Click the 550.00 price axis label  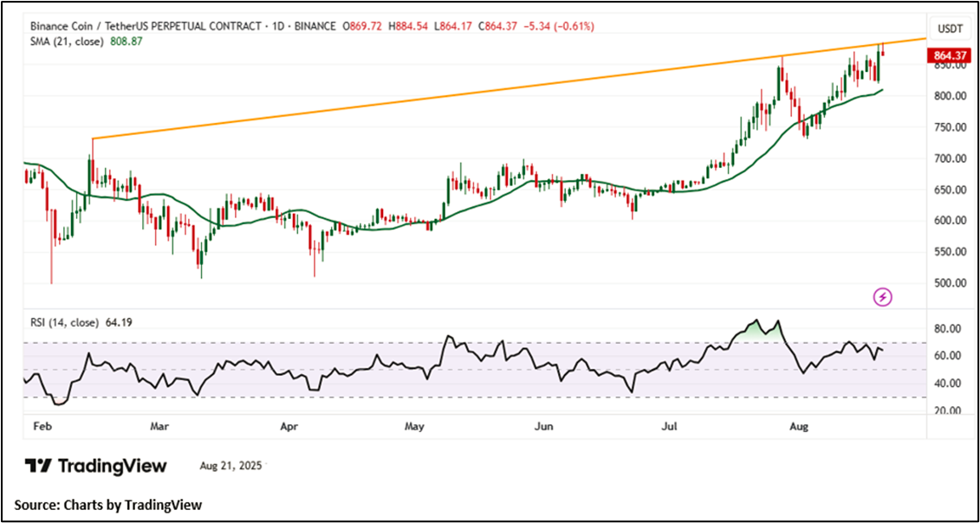coord(949,252)
